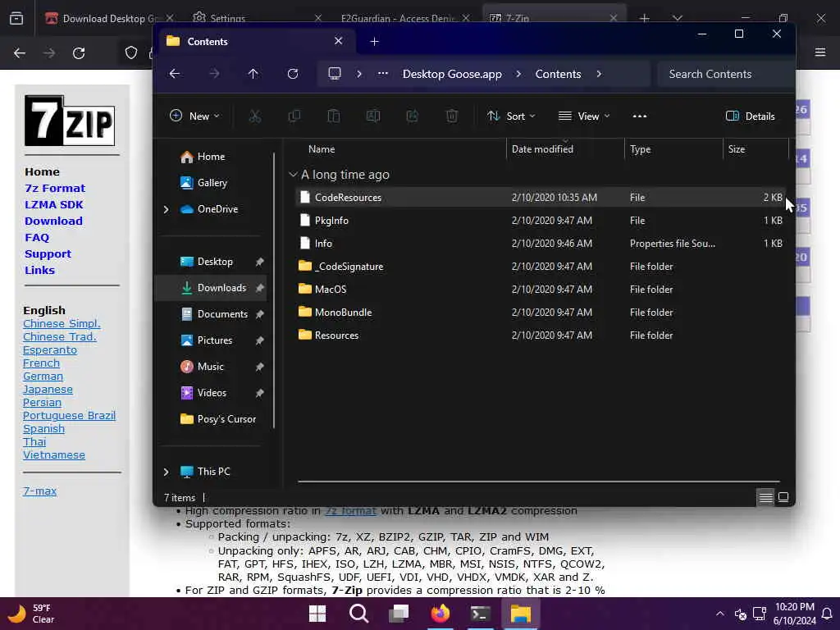Open Downloads in navigation pane
Screen dimensions: 840x630
click(x=212, y=288)
